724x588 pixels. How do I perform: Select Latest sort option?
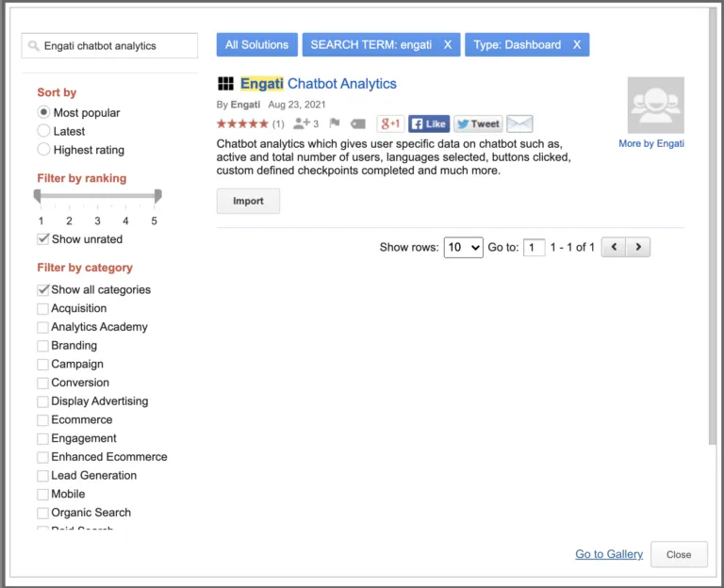click(x=43, y=131)
